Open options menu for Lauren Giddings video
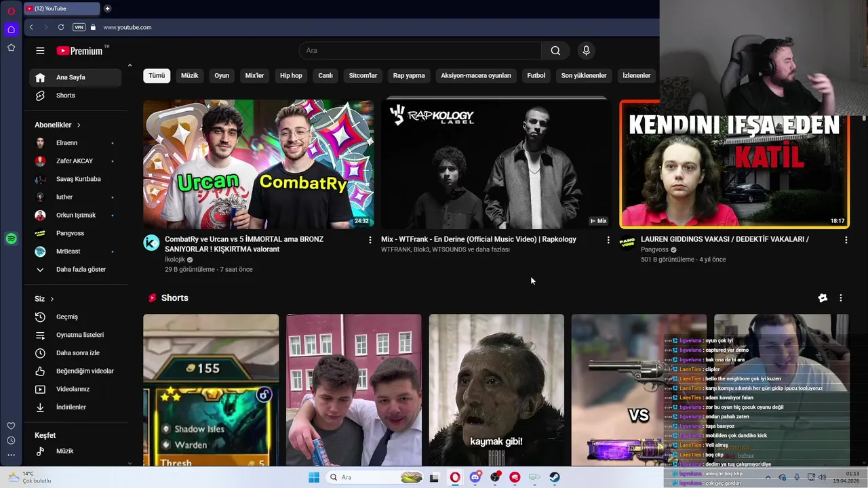Screen dimensions: 868x488 pyautogui.click(x=846, y=240)
